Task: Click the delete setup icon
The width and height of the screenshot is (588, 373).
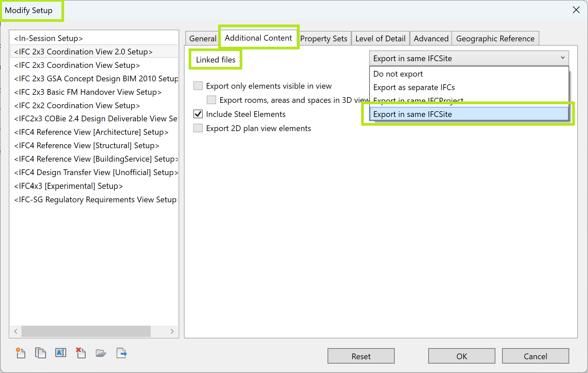Action: tap(81, 353)
